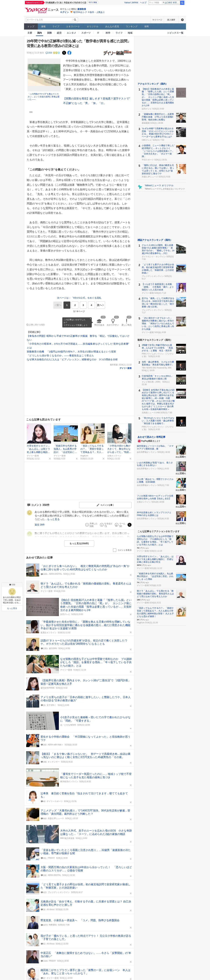This screenshot has width=210, height=980.
Task: Open the 購入履歴 link
Action: pyautogui.click(x=171, y=20)
